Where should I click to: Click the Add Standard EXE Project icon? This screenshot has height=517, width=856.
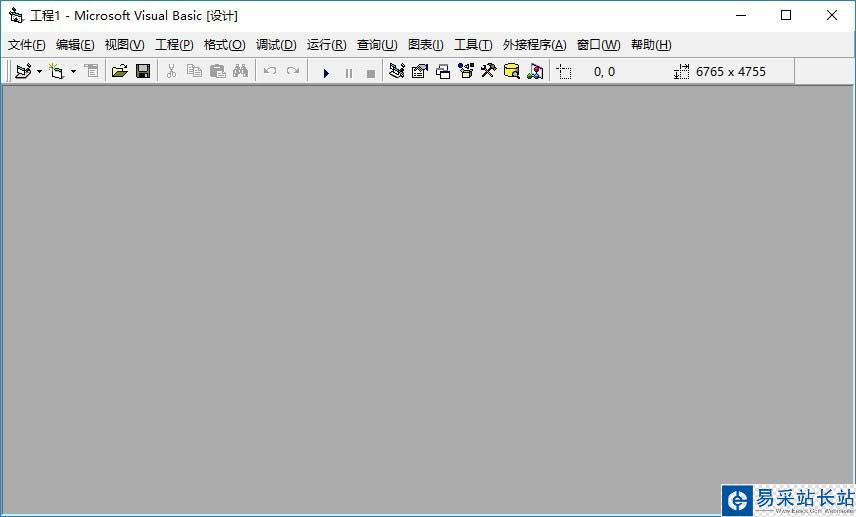tap(23, 71)
